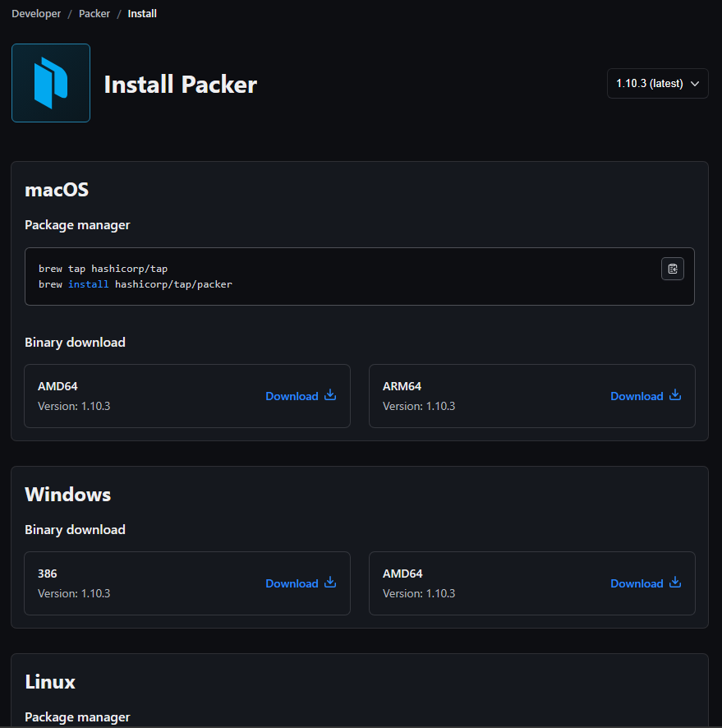Click download arrow icon for macOS ARM64
This screenshot has height=728, width=722.
click(x=675, y=395)
